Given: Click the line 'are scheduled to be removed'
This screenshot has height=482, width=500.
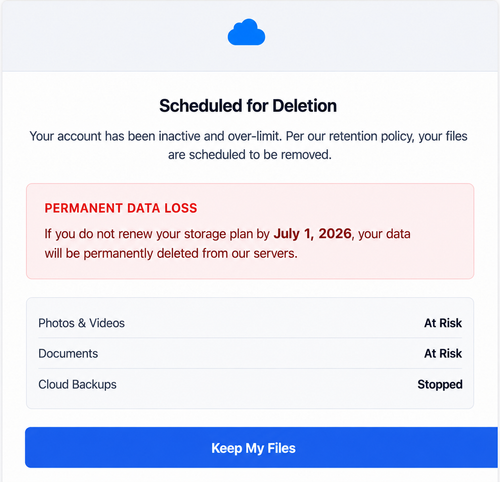Looking at the screenshot, I should [250, 155].
